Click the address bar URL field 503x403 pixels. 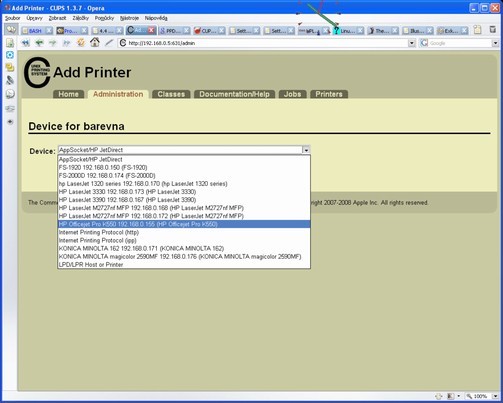267,43
